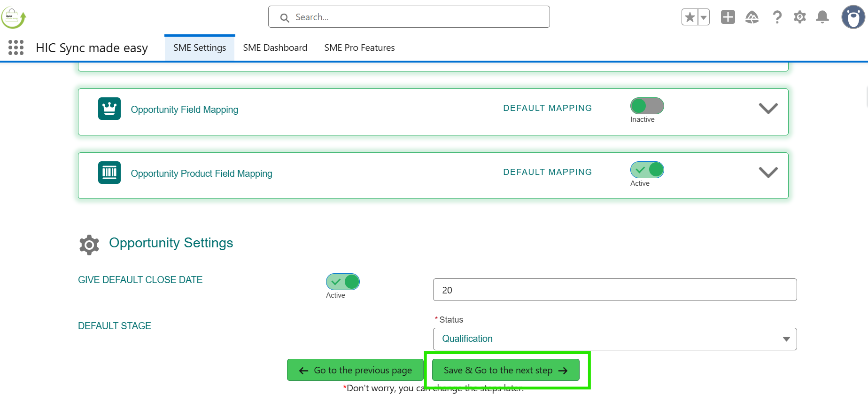
Task: Open the favorites list dropdown arrow
Action: 704,17
